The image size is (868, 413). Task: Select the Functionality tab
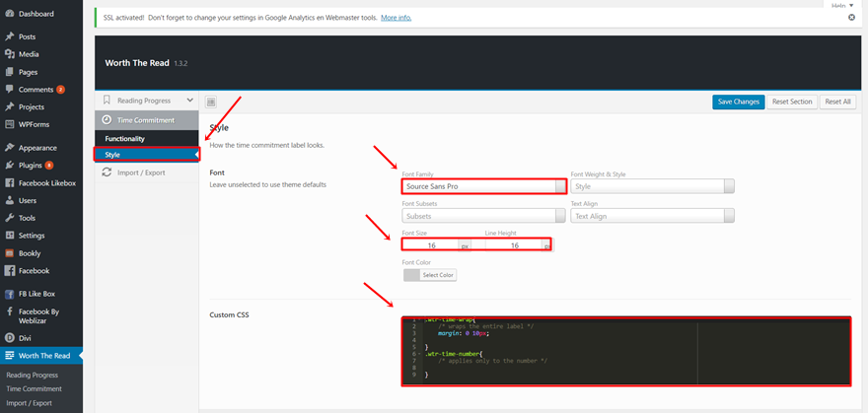coord(125,138)
